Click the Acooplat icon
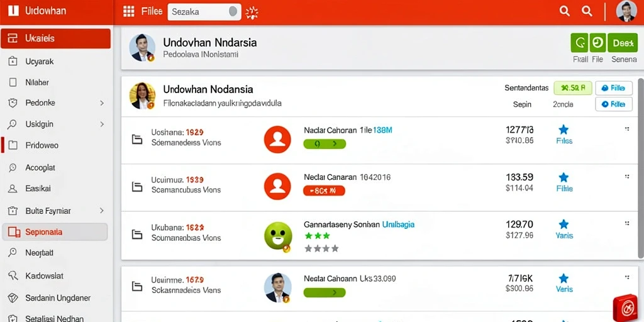644x322 pixels. tap(13, 167)
